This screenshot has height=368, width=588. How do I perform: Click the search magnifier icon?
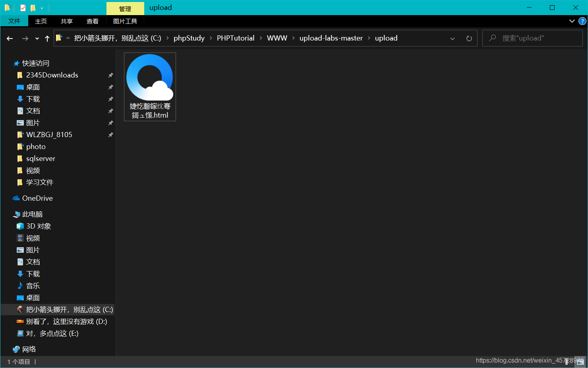[x=493, y=38]
